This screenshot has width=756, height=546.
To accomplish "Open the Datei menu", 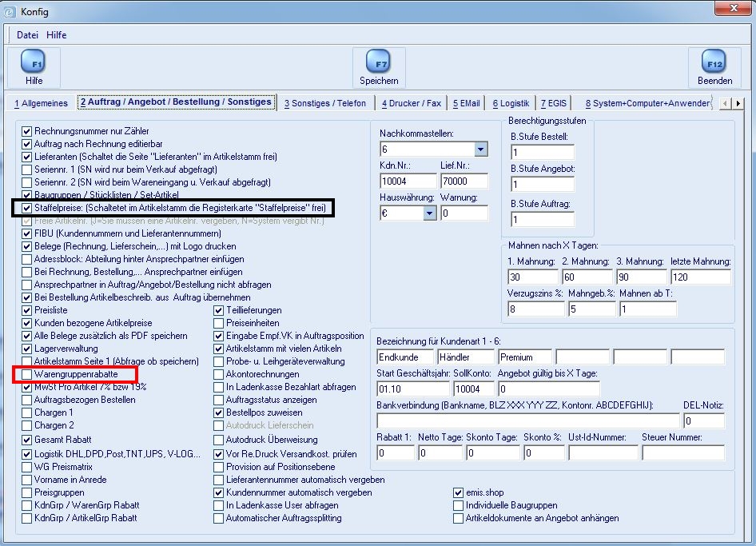I will click(27, 34).
